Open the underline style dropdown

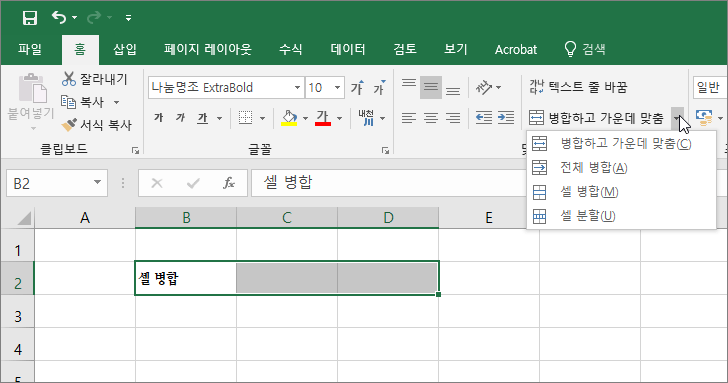pyautogui.click(x=219, y=118)
